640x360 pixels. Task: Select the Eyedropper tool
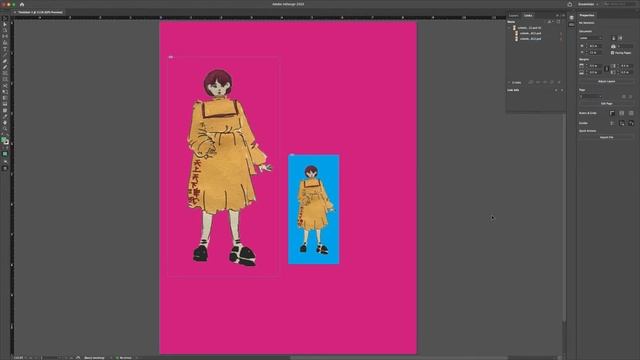pyautogui.click(x=5, y=116)
